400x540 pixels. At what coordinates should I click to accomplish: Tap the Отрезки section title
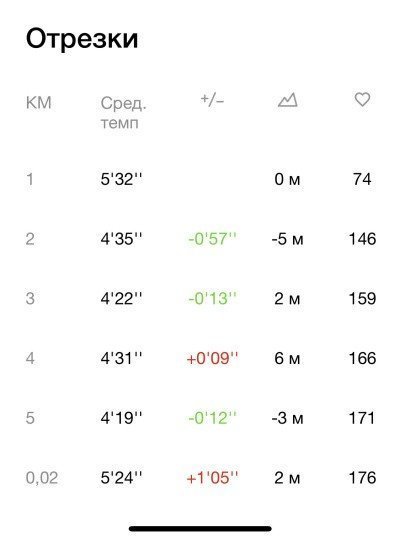[82, 39]
